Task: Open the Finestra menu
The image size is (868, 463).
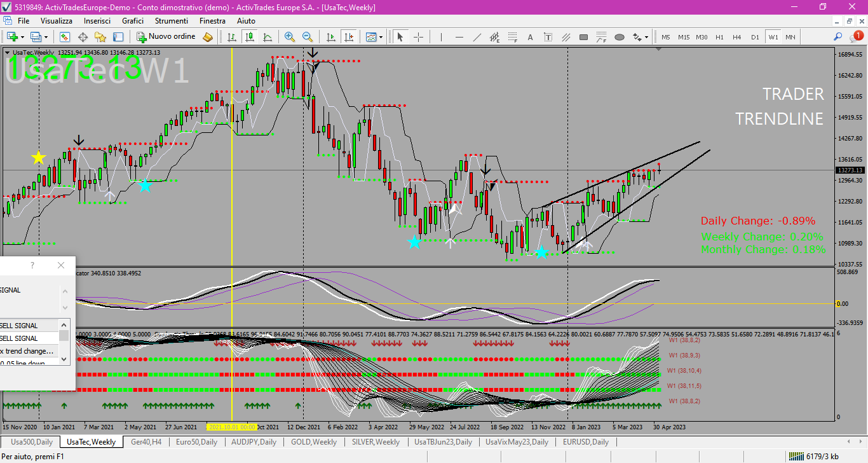Action: pyautogui.click(x=212, y=21)
